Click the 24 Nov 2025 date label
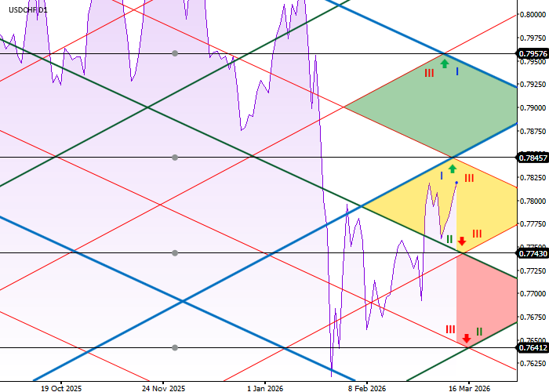The image size is (549, 392). point(164,387)
